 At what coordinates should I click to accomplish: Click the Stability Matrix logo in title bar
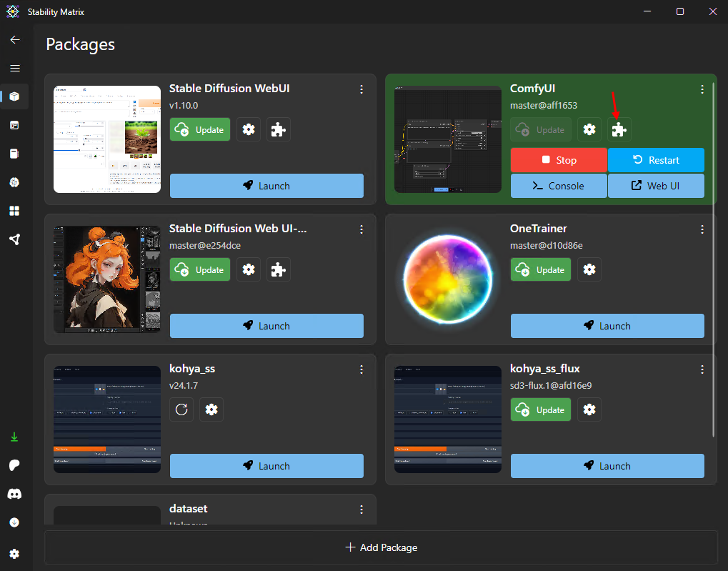(13, 11)
